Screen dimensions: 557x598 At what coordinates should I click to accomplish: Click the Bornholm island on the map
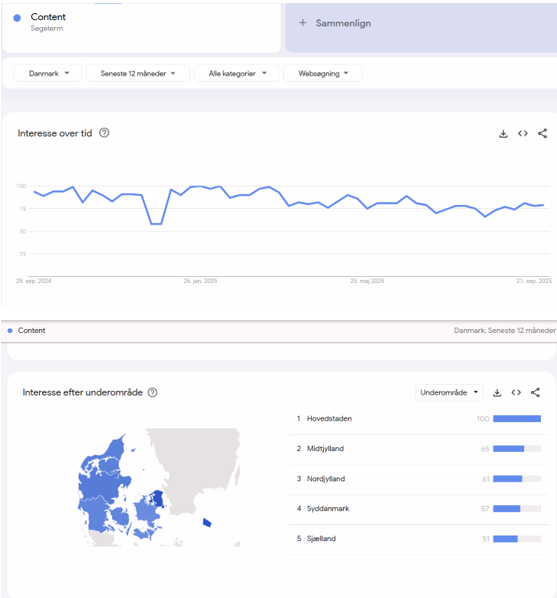point(207,522)
